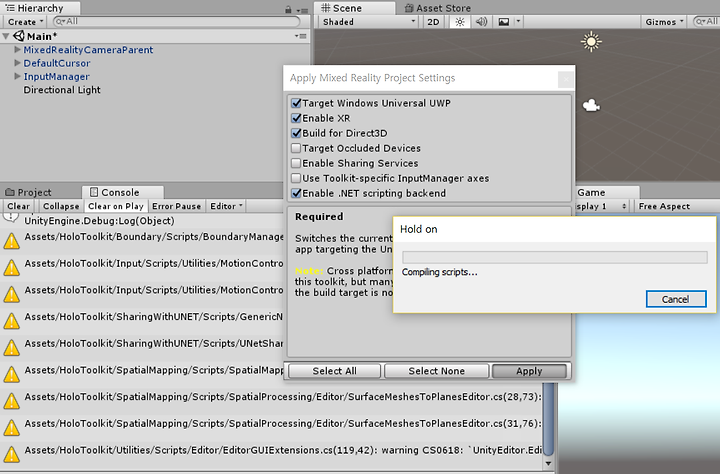Open the Free Aspect dropdown in Game view

point(676,206)
